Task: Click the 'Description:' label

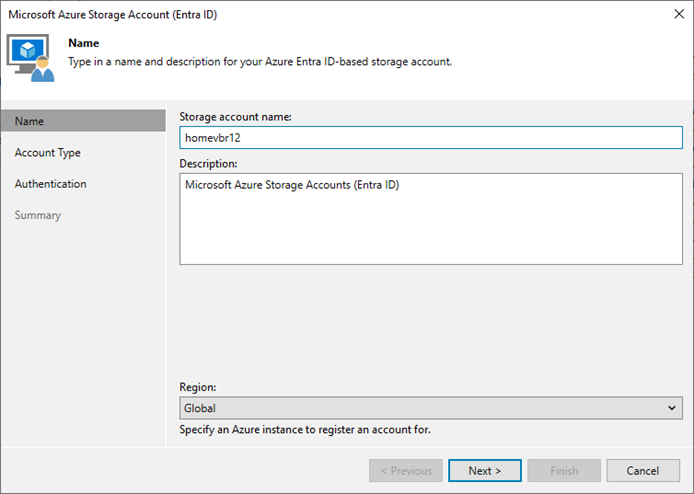Action: (208, 164)
